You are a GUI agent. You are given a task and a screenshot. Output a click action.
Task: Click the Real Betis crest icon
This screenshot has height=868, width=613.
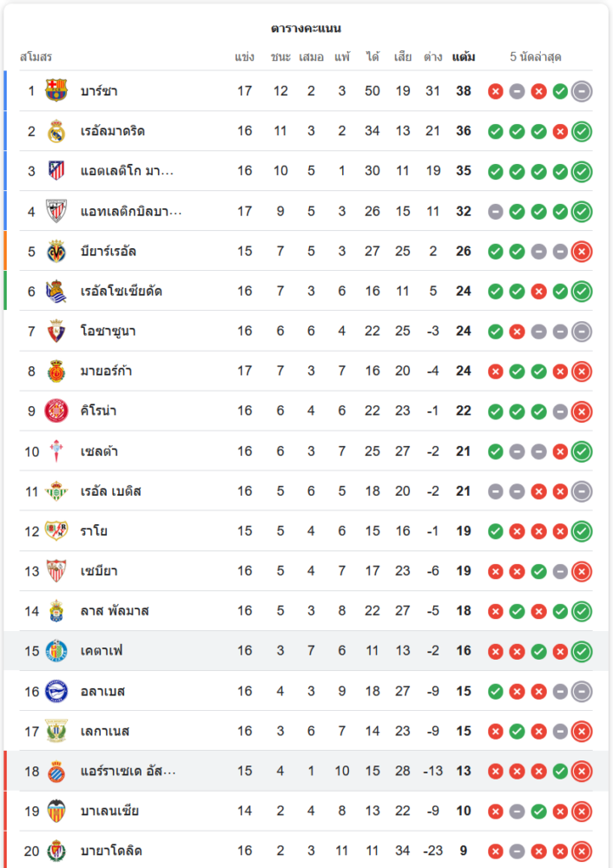click(x=56, y=491)
